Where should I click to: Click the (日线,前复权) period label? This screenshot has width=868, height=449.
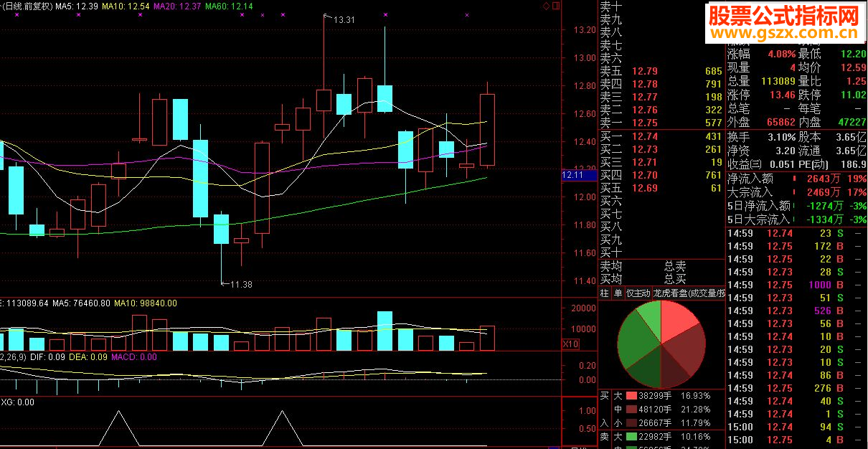click(x=27, y=6)
